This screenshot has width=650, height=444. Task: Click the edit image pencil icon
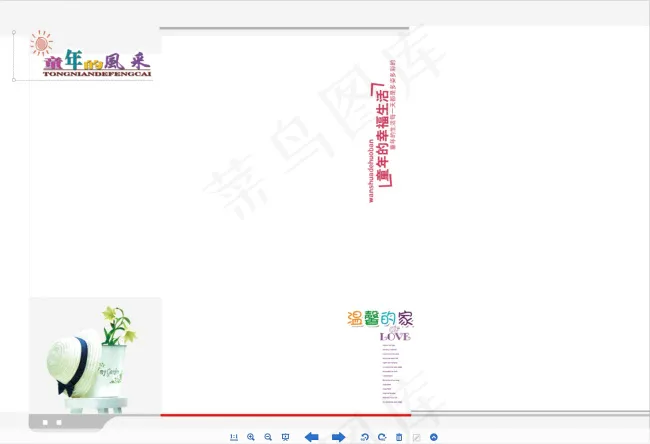coord(416,437)
